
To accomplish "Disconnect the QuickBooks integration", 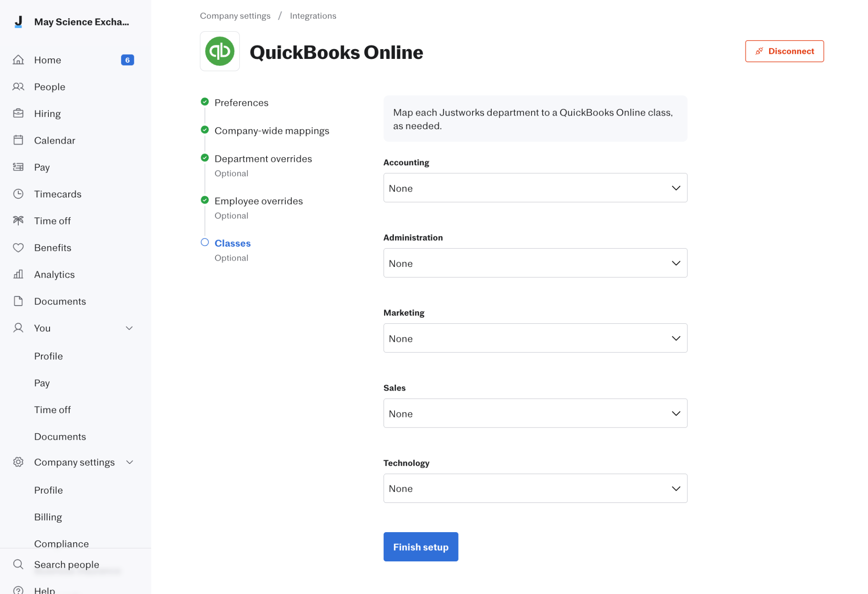I will pos(784,51).
